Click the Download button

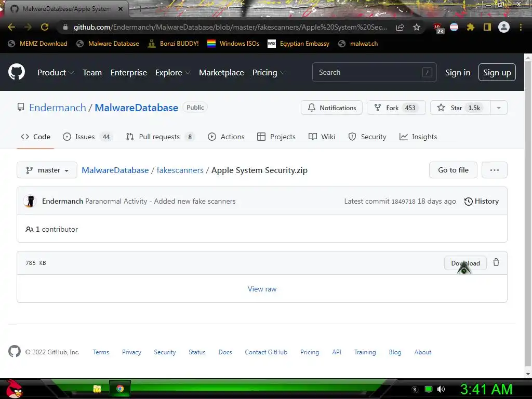pyautogui.click(x=465, y=263)
